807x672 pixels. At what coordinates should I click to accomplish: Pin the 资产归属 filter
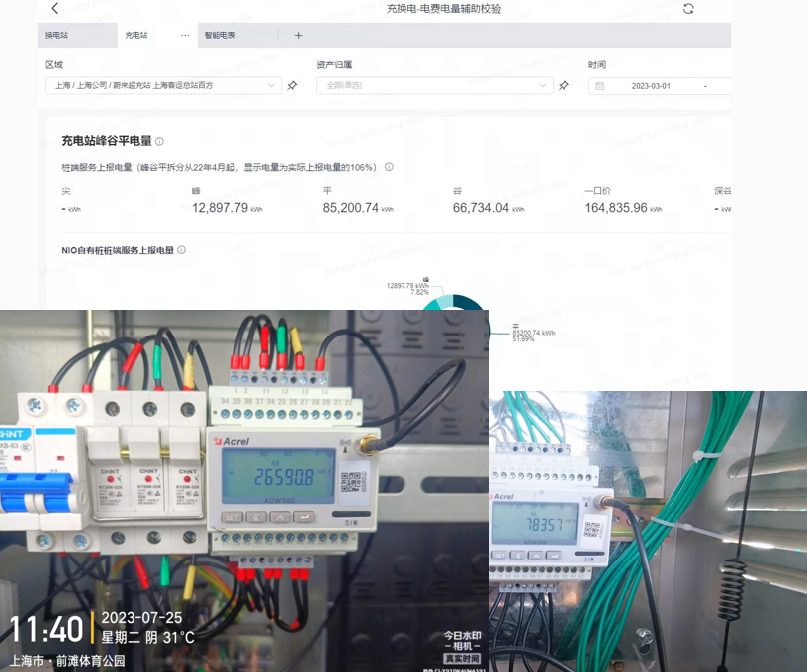coord(564,85)
